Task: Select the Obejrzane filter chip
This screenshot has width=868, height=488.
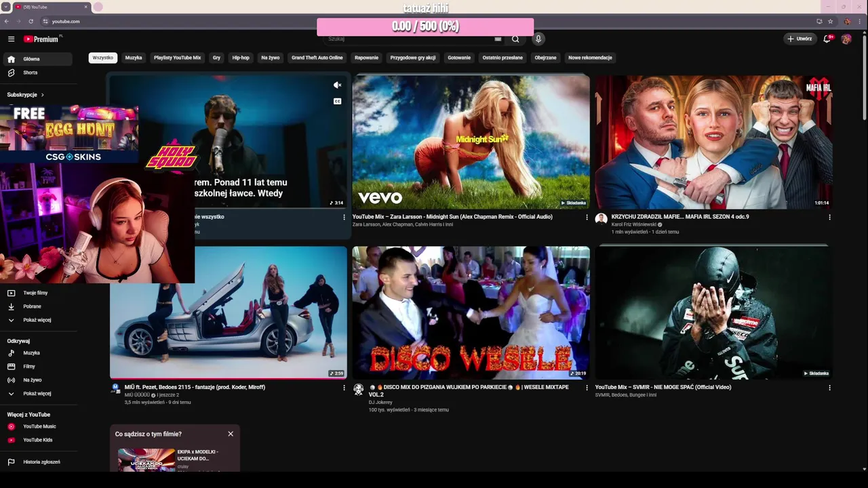Action: [x=545, y=58]
